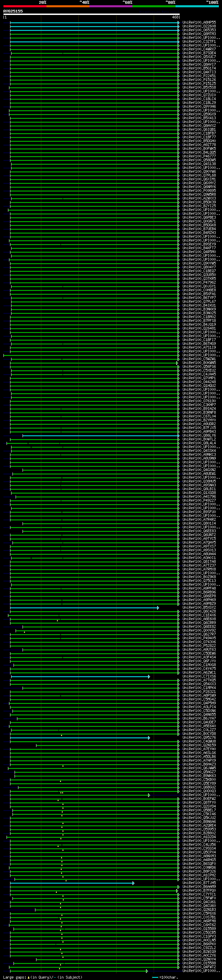Open hit UniRef100_Q8MTM3
222x980 pixels.
pyautogui.click(x=199, y=34)
